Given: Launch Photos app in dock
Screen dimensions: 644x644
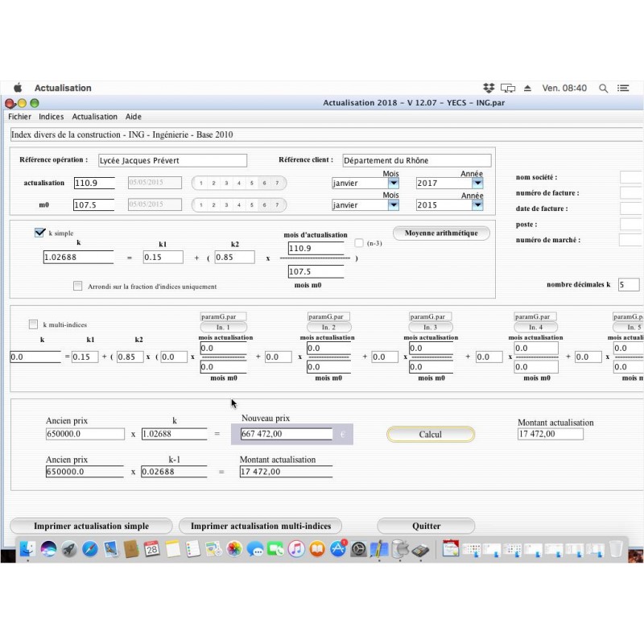Looking at the screenshot, I should (x=234, y=549).
